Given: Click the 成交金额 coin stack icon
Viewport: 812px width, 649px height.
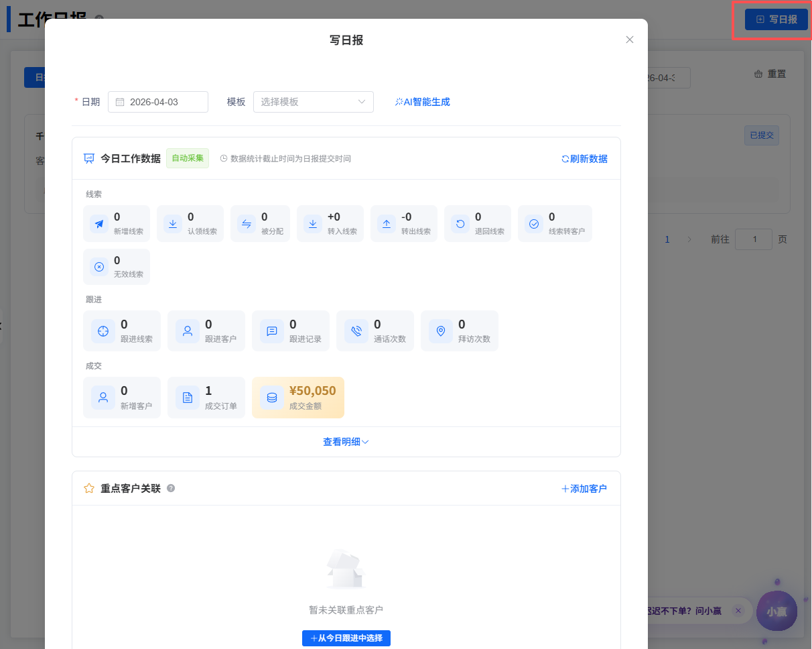Looking at the screenshot, I should point(272,398).
